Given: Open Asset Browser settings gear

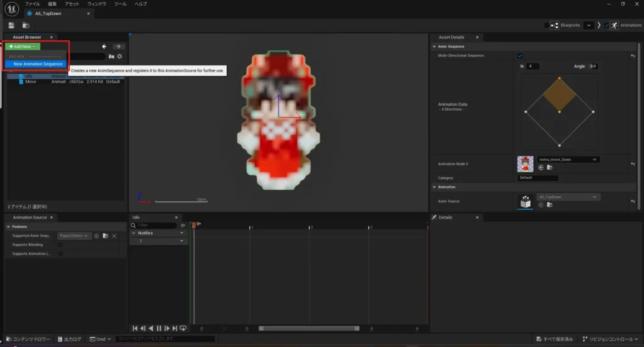Looking at the screenshot, I should pos(119,56).
